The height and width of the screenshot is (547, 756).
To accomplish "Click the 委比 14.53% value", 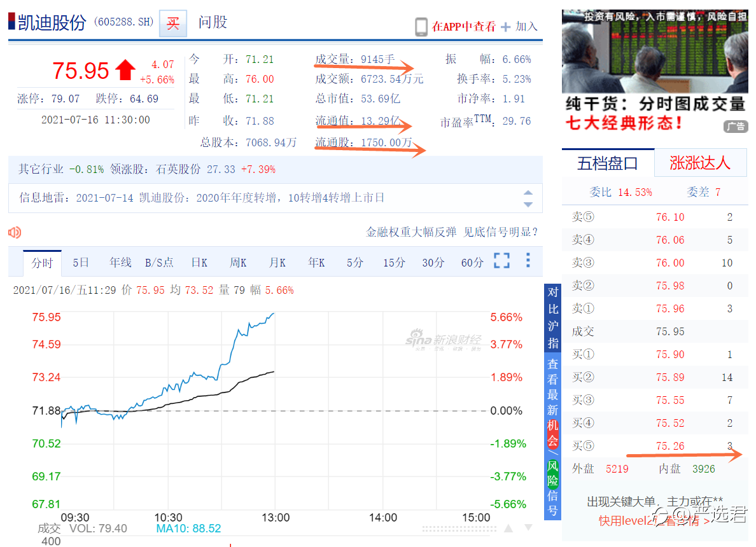I will point(634,192).
